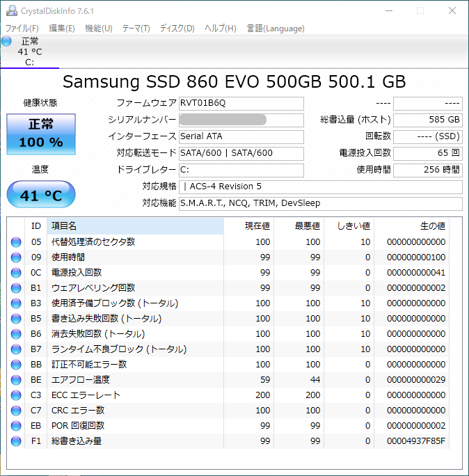
Task: Click the 最悪値 column header
Action: [x=299, y=226]
